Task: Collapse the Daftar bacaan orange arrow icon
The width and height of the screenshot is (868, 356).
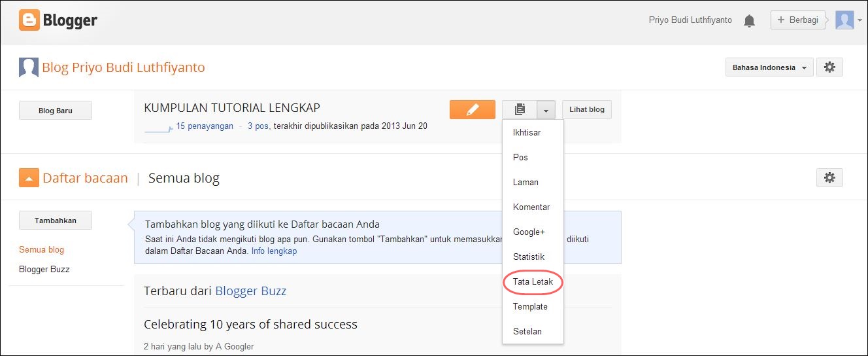Action: tap(29, 177)
